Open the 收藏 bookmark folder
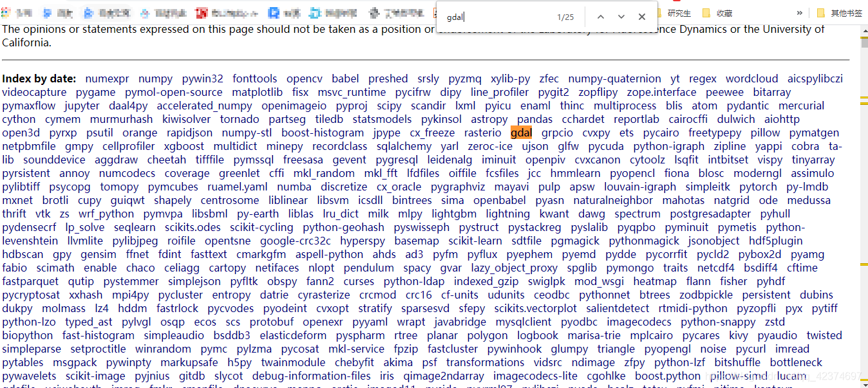Viewport: 868px width, 388px height. [717, 13]
